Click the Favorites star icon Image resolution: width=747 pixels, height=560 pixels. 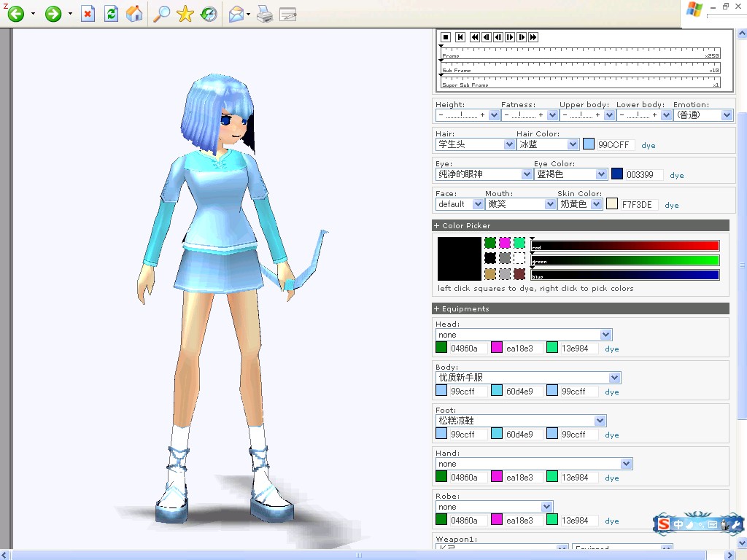pyautogui.click(x=185, y=14)
